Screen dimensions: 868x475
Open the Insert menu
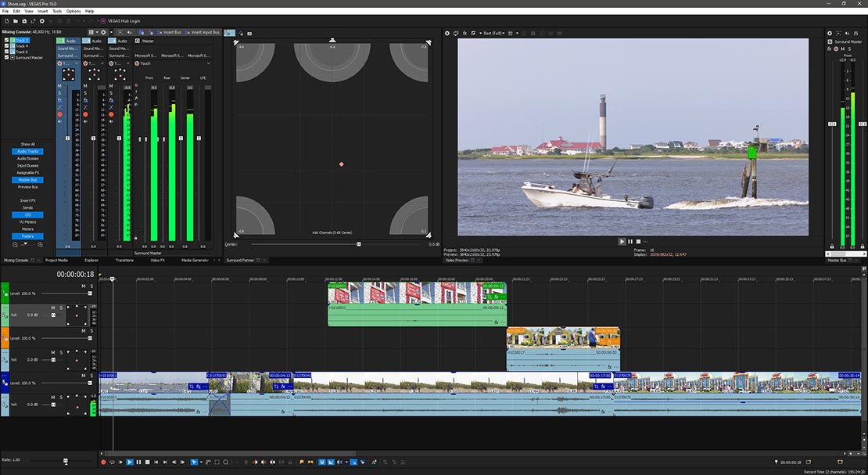[43, 11]
